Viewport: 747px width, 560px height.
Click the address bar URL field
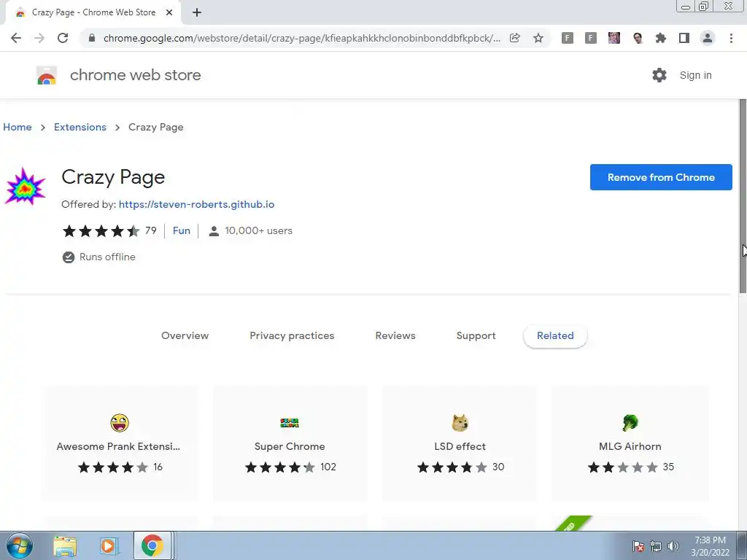click(301, 38)
